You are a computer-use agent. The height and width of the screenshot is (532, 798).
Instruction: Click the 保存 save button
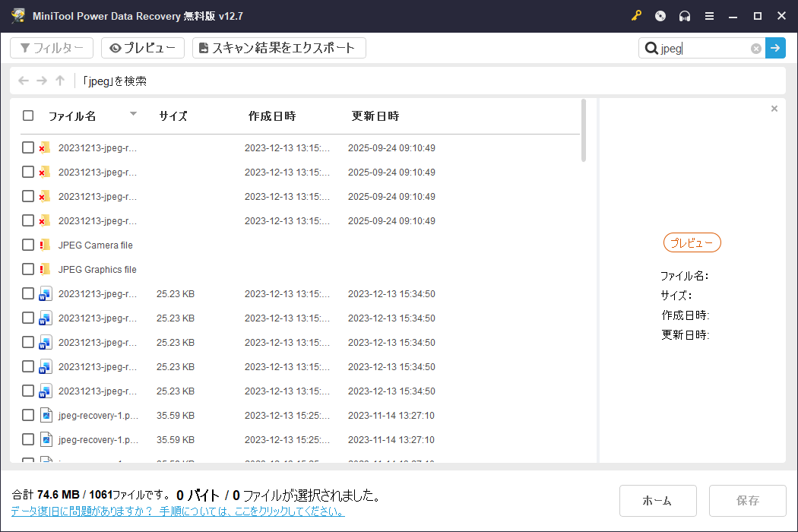(747, 500)
